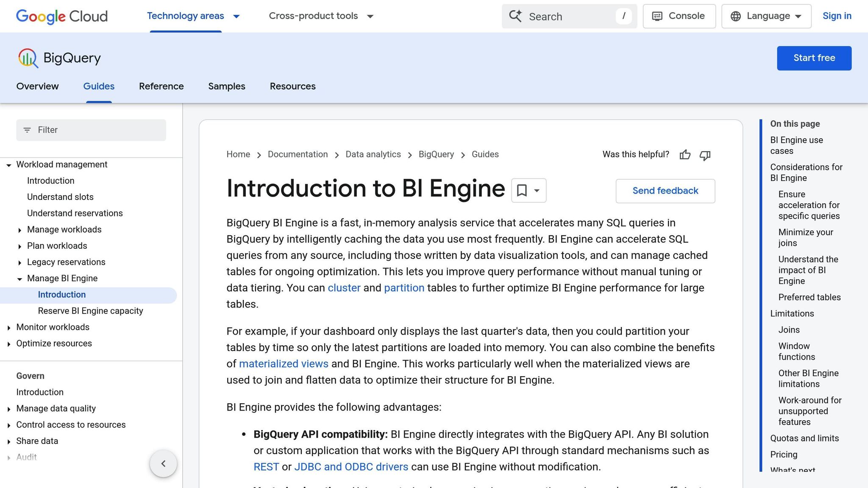
Task: Click the Start free button
Action: tap(814, 58)
